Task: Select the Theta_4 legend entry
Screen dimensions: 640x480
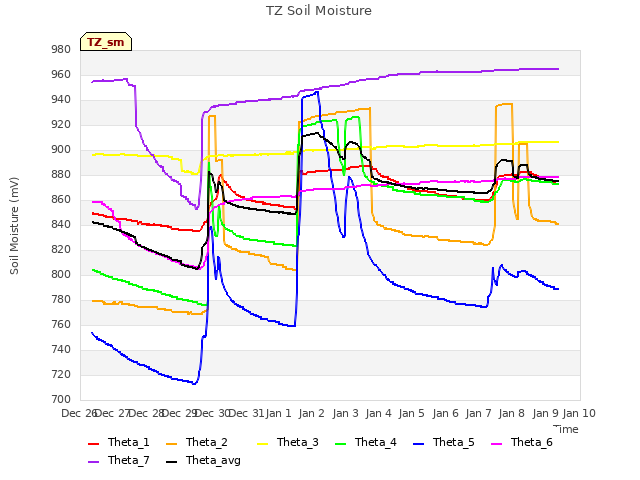Action: click(366, 442)
